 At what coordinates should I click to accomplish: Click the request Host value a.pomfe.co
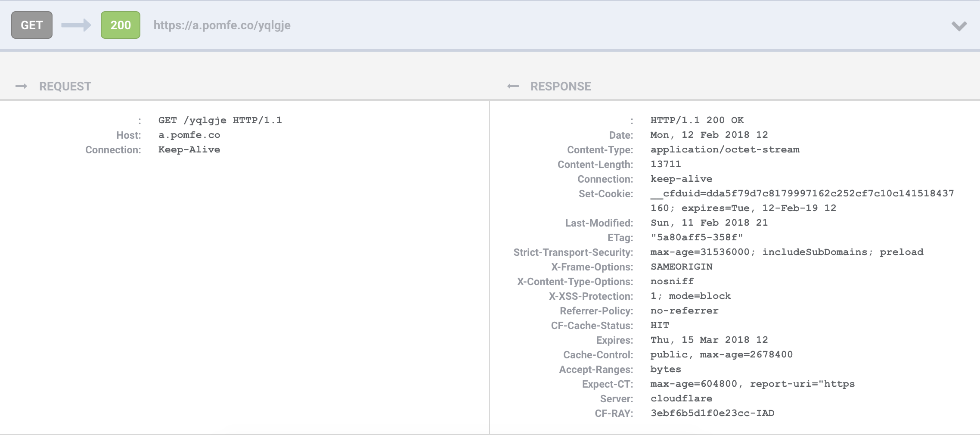coord(189,135)
